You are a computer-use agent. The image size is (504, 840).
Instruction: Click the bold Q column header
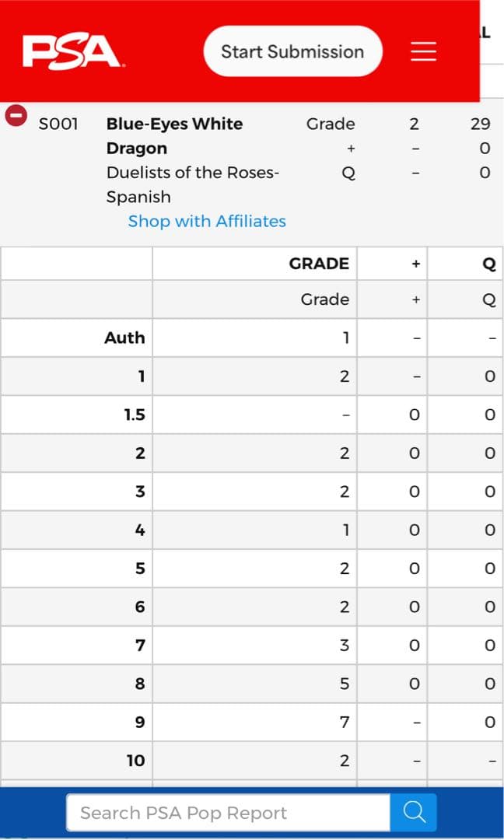pos(489,264)
